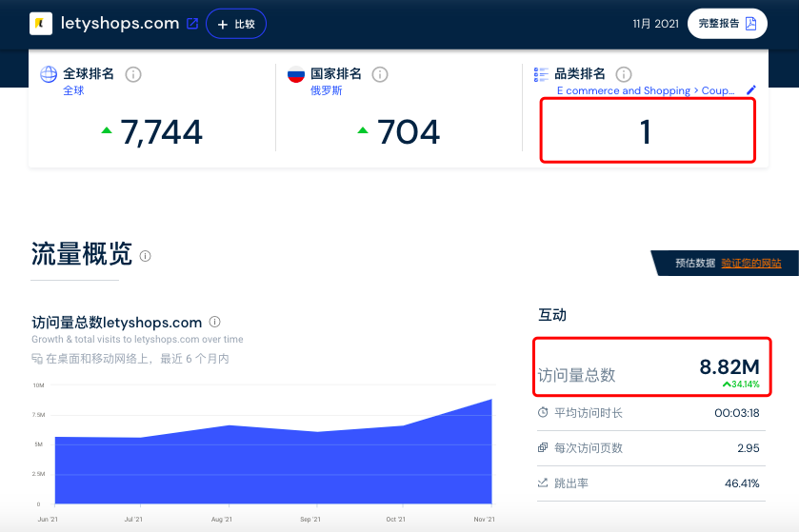Screen dimensions: 799x532
Task: Click the global rank value 7,744
Action: (162, 132)
